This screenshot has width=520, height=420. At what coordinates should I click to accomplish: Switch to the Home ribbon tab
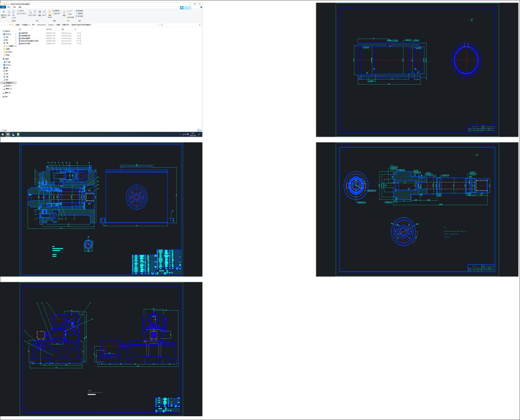click(x=8, y=7)
